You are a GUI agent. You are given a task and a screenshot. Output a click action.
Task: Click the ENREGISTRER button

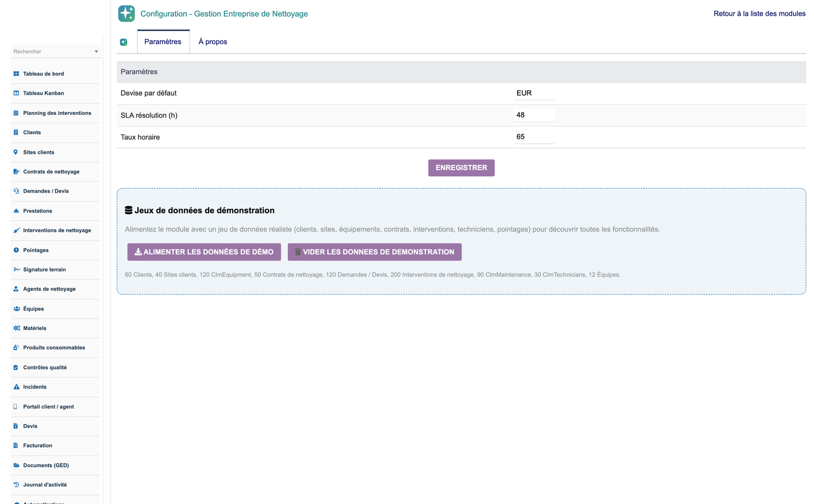click(x=461, y=168)
